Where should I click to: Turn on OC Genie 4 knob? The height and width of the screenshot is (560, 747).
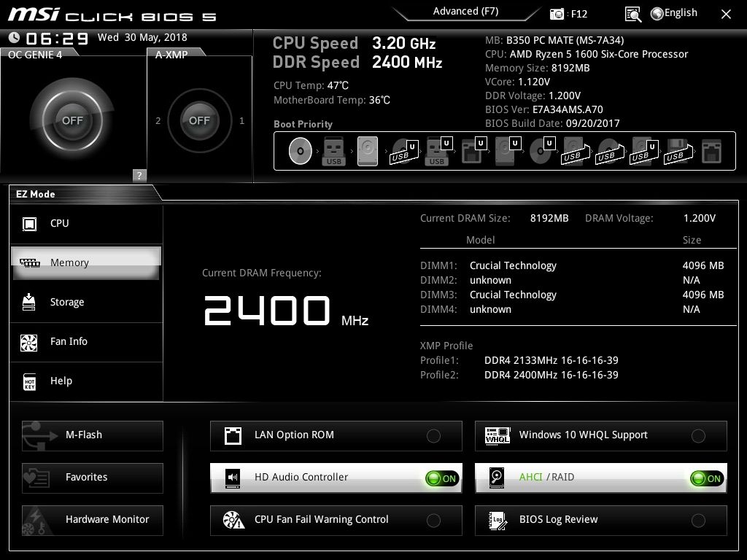pos(72,120)
